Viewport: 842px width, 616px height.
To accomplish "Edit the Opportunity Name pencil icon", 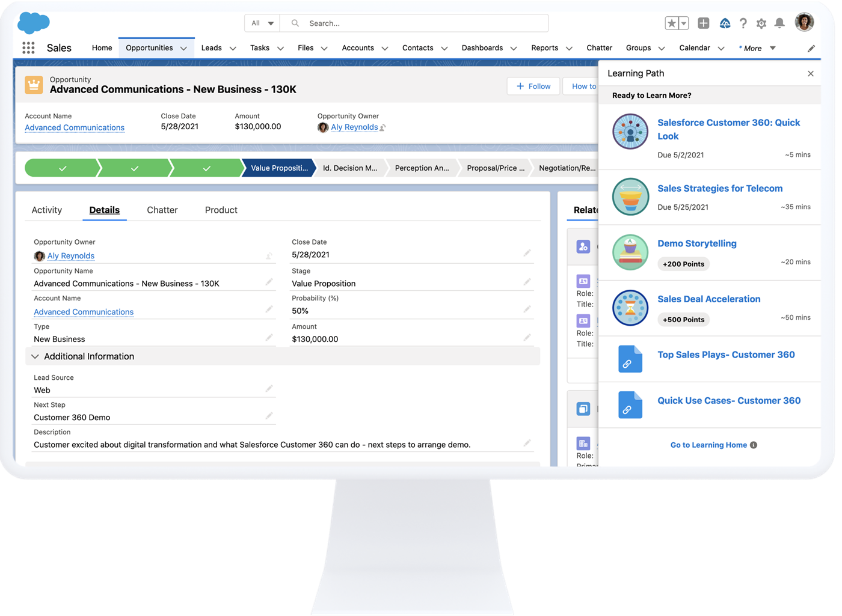I will 269,282.
